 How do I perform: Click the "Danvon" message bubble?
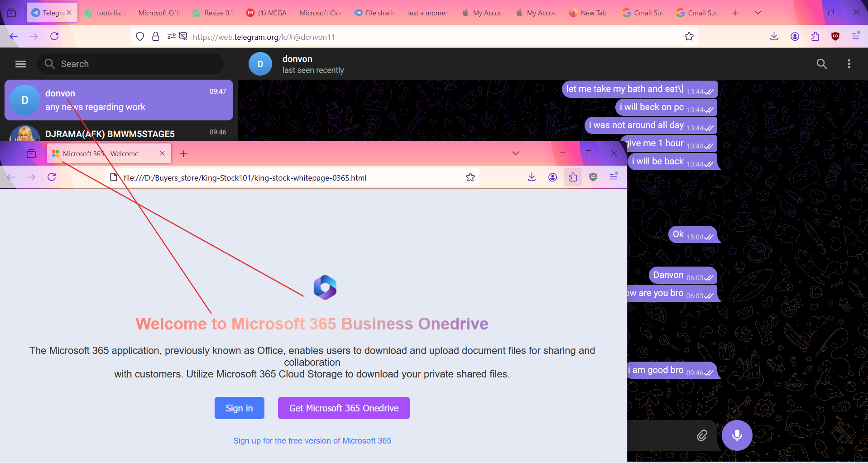click(x=683, y=275)
